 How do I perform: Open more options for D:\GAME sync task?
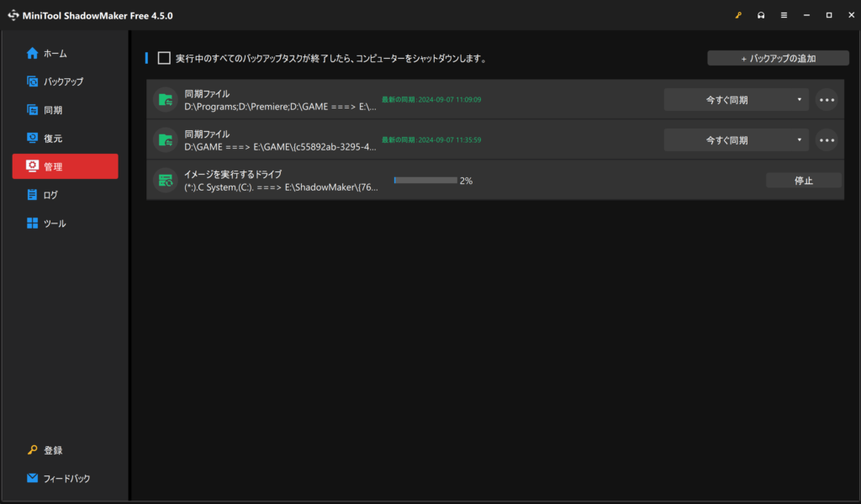point(827,139)
